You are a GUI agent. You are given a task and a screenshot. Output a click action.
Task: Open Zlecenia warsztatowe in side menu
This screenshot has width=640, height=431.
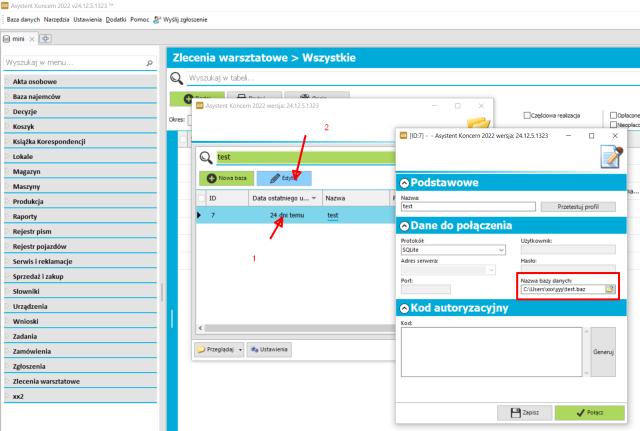(x=80, y=382)
